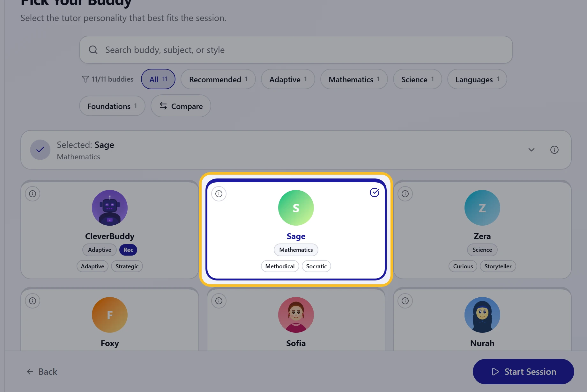Click the Storyteller tag on Zera
Screen dimensions: 587x392
click(x=498, y=266)
